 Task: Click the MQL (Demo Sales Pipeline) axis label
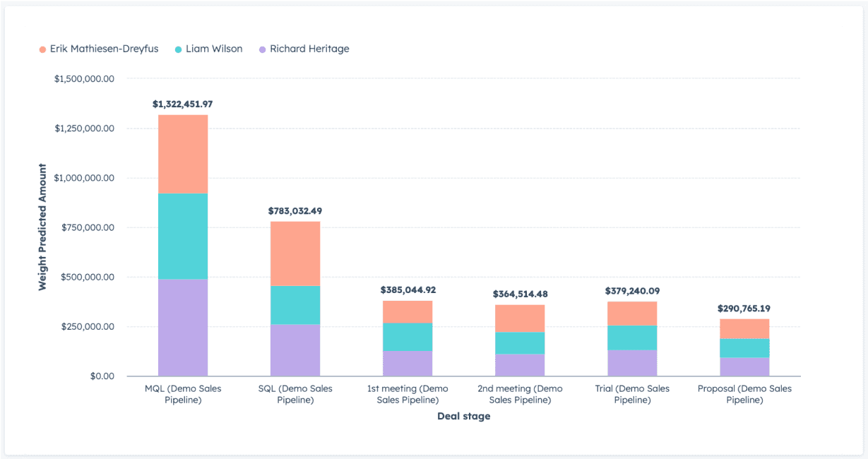[x=183, y=393]
